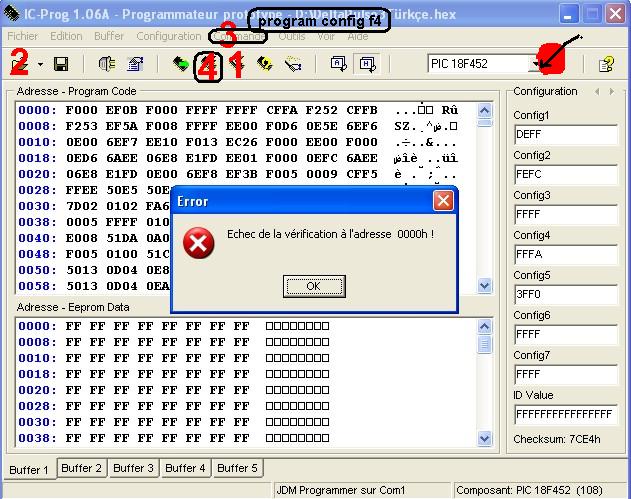Image resolution: width=631 pixels, height=499 pixels.
Task: Click the Eeprom Data scrollbar thumb
Action: pos(485,344)
